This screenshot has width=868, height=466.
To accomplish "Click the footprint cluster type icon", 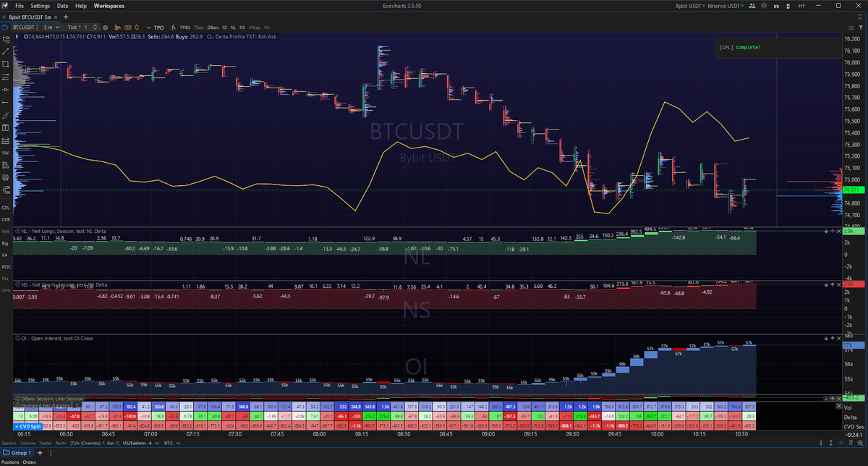I will [127, 27].
